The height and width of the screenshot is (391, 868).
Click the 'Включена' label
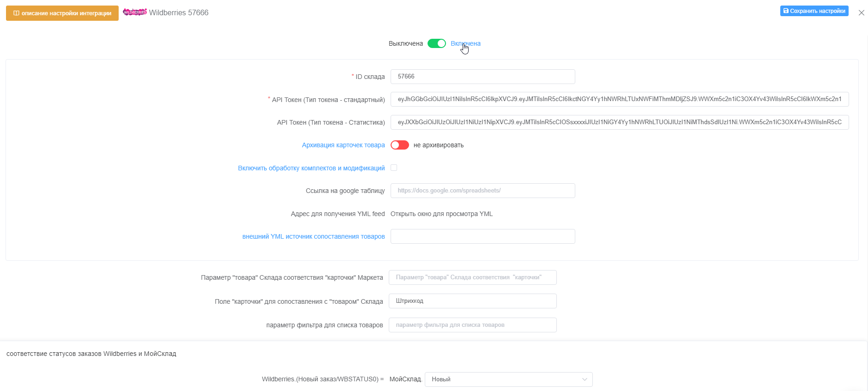click(465, 43)
